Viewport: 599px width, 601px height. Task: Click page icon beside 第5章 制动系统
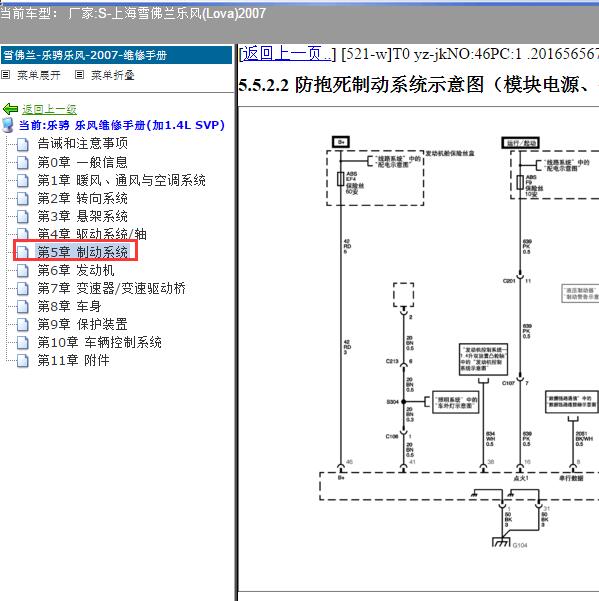click(x=23, y=253)
